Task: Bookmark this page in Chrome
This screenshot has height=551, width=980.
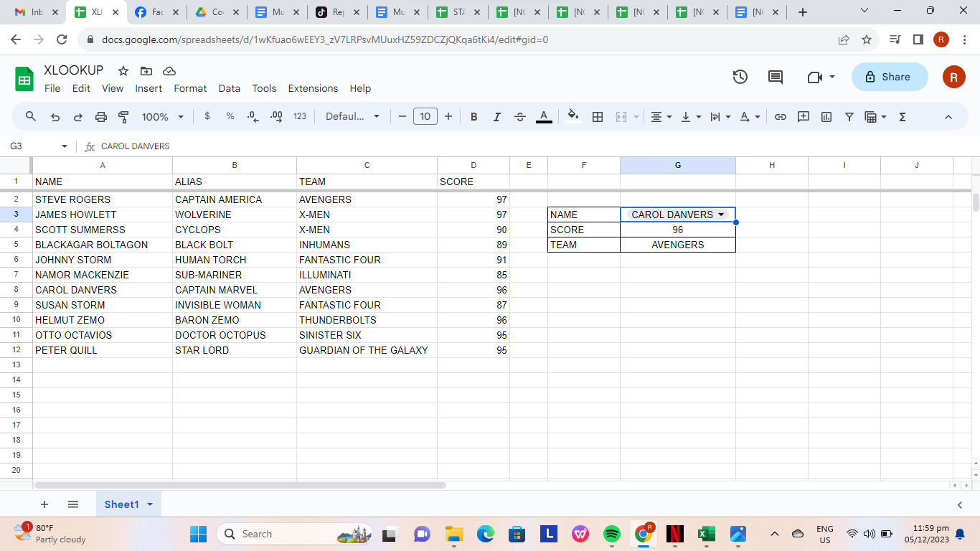Action: (867, 39)
